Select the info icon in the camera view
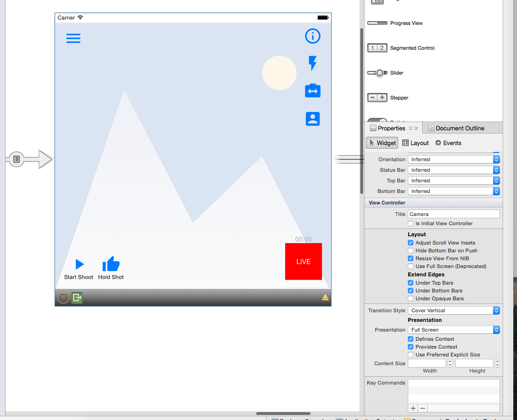The width and height of the screenshot is (517, 420). point(313,36)
